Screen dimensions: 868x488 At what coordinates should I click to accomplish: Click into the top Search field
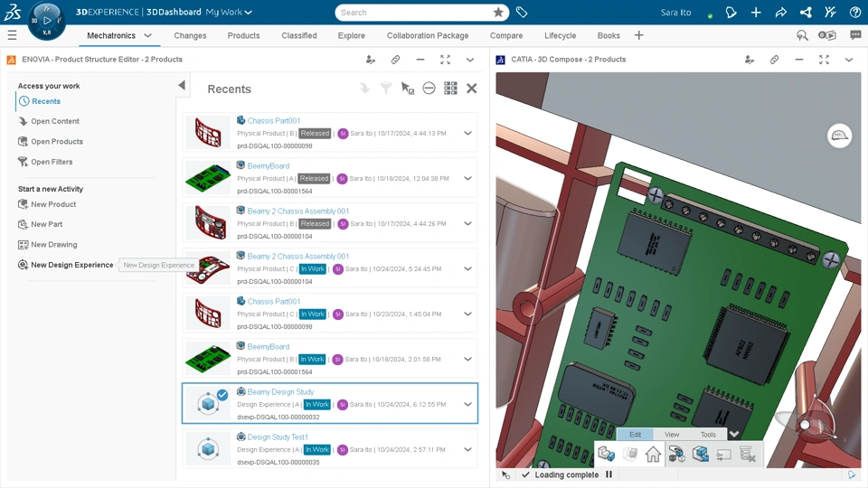414,12
